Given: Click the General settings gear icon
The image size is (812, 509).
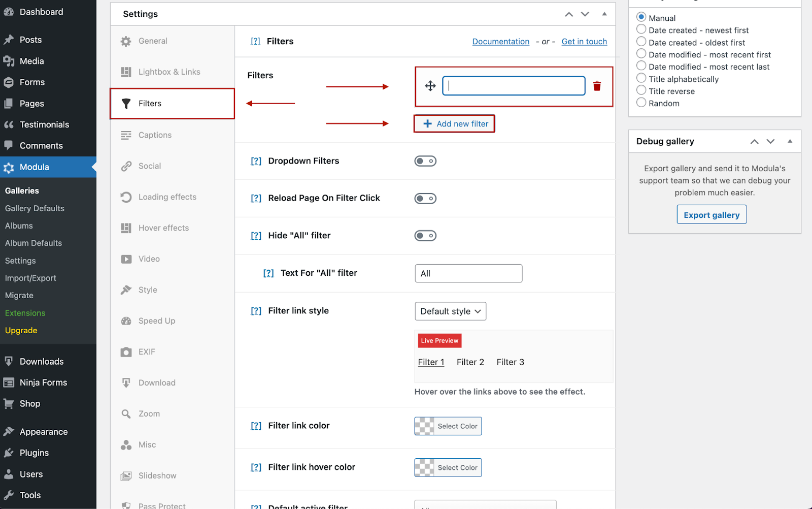Looking at the screenshot, I should (126, 41).
